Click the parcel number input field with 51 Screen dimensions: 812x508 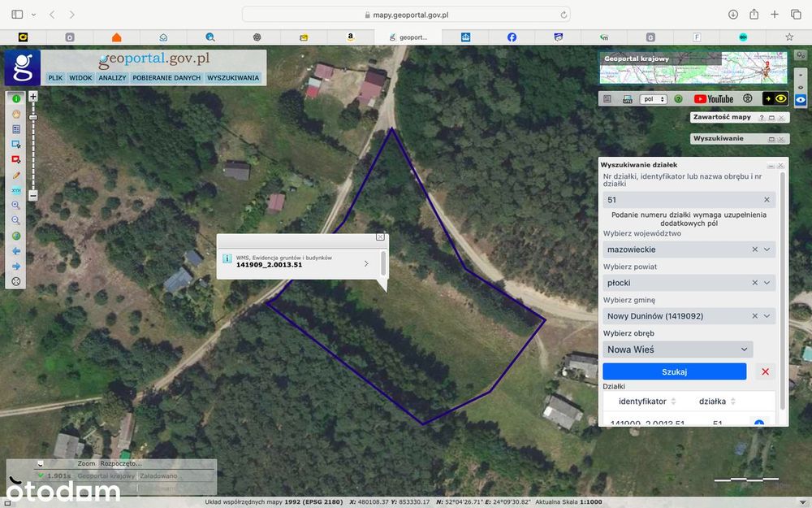coord(689,200)
